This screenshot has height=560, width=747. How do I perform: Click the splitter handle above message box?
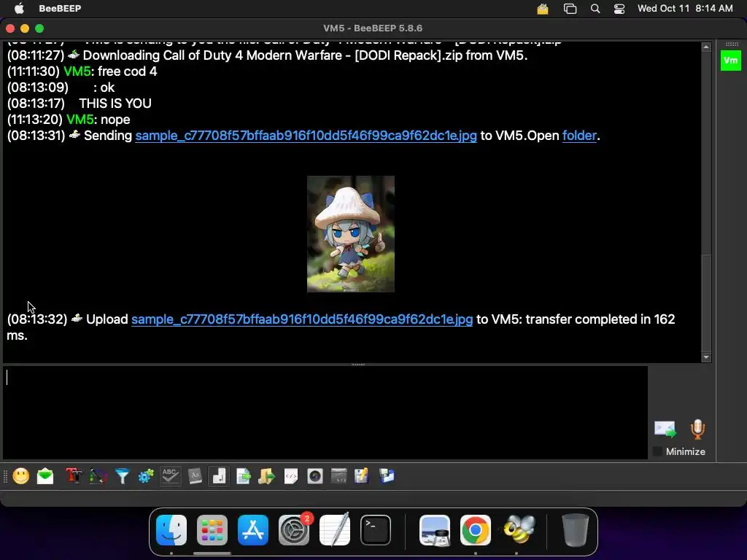point(357,365)
